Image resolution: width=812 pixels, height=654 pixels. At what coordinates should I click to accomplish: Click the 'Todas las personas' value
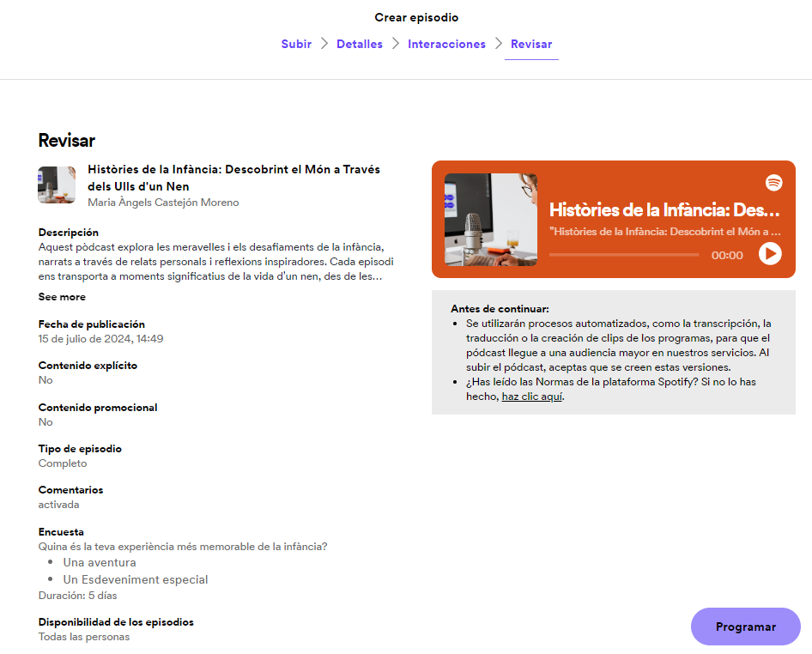[x=84, y=637]
